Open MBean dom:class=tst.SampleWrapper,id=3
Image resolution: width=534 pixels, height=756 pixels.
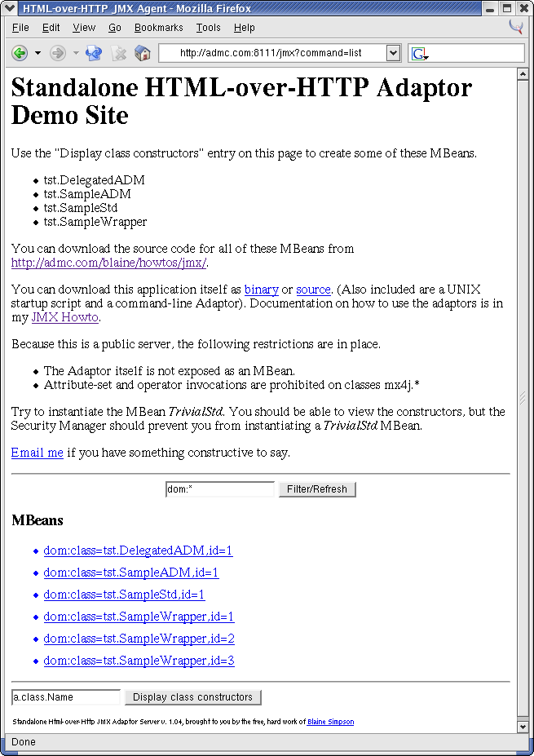(x=139, y=661)
